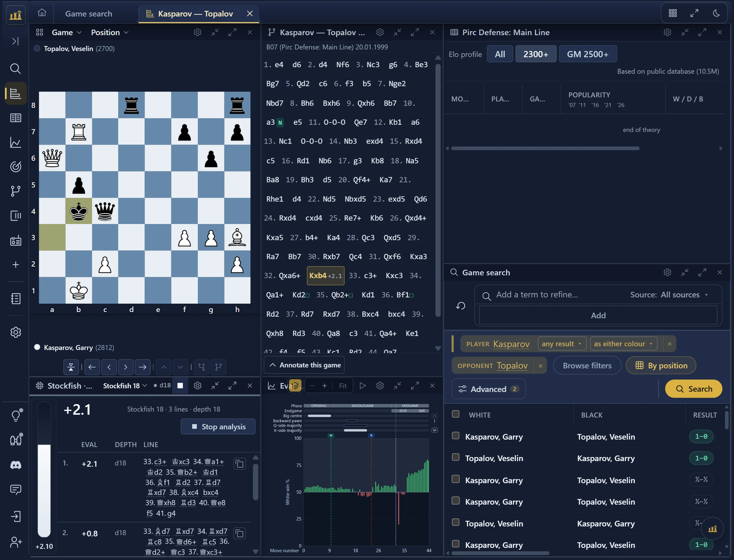Select the 2300+ Elo profile

(x=536, y=54)
